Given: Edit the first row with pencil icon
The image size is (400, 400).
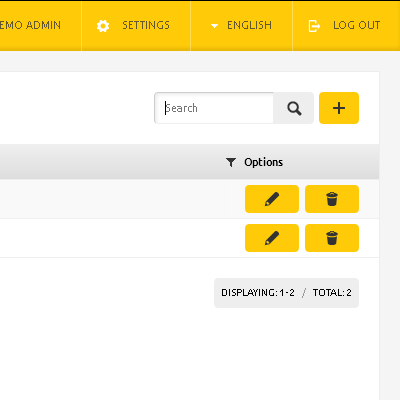Looking at the screenshot, I should [272, 199].
